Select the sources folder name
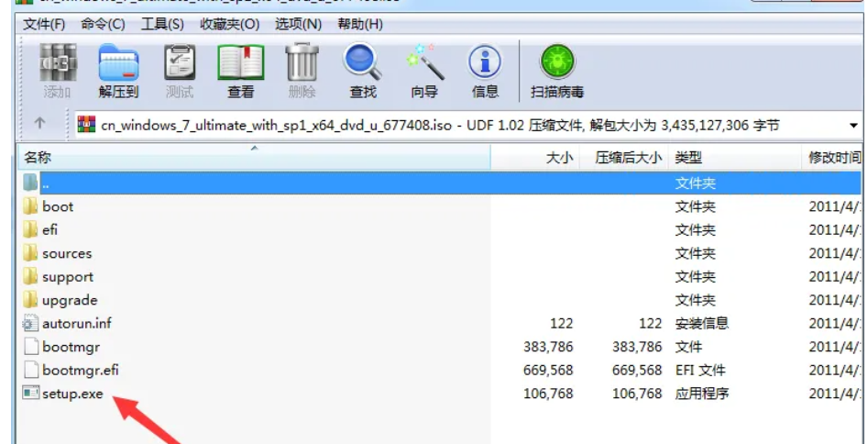 point(67,254)
